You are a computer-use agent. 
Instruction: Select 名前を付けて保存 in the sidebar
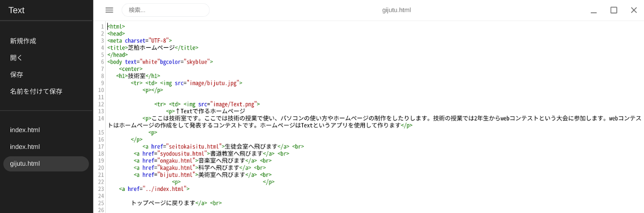tap(36, 91)
